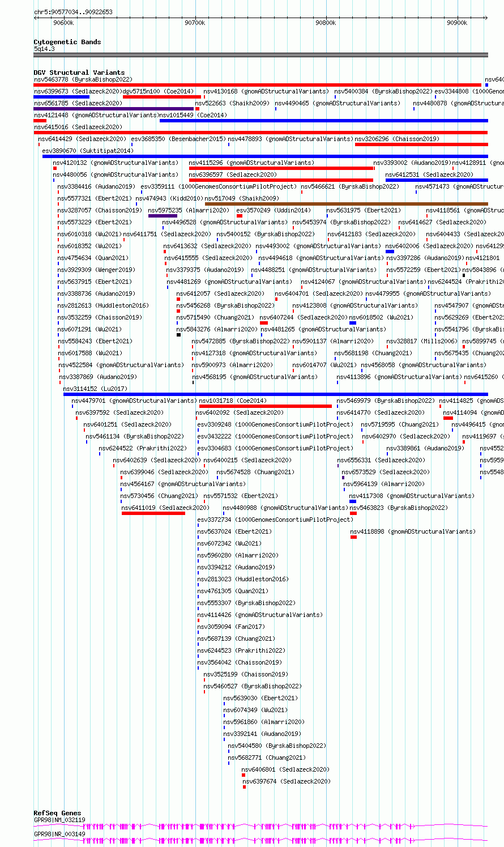
Task: Click the Cytogenetic Bands track title
Action: tap(67, 42)
